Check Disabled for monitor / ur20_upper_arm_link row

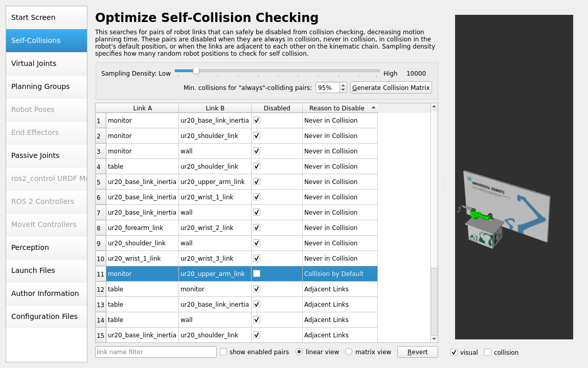click(257, 273)
